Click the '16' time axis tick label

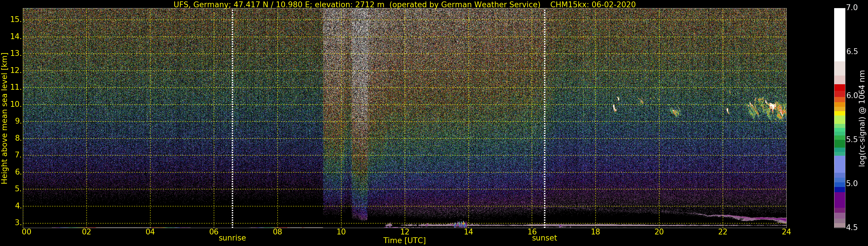click(532, 232)
